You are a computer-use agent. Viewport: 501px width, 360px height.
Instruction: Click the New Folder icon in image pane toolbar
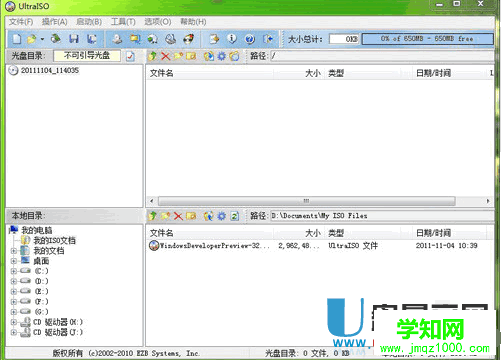178,56
